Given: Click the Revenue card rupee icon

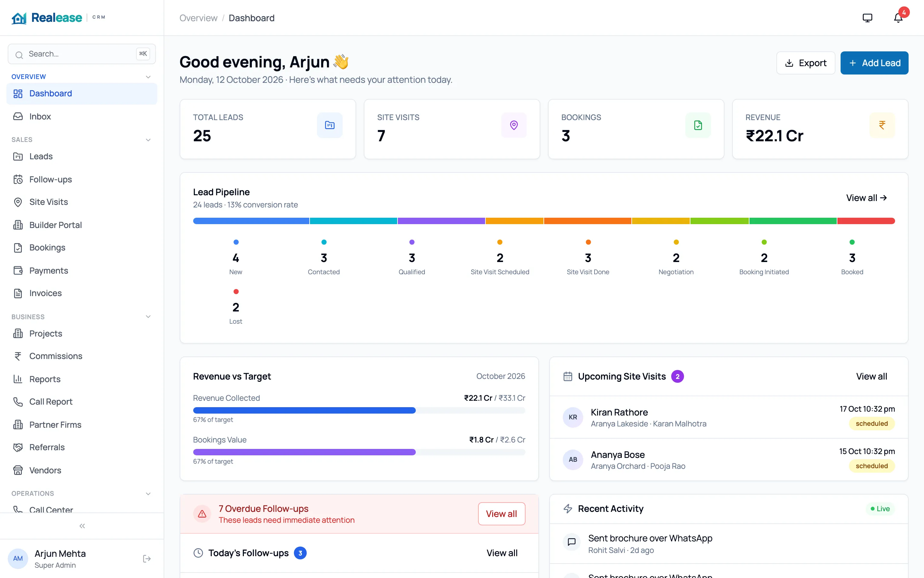Looking at the screenshot, I should click(x=882, y=125).
